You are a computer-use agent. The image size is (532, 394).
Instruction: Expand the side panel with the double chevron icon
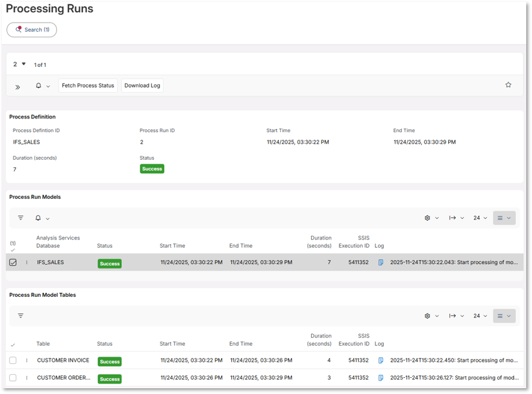(x=17, y=87)
